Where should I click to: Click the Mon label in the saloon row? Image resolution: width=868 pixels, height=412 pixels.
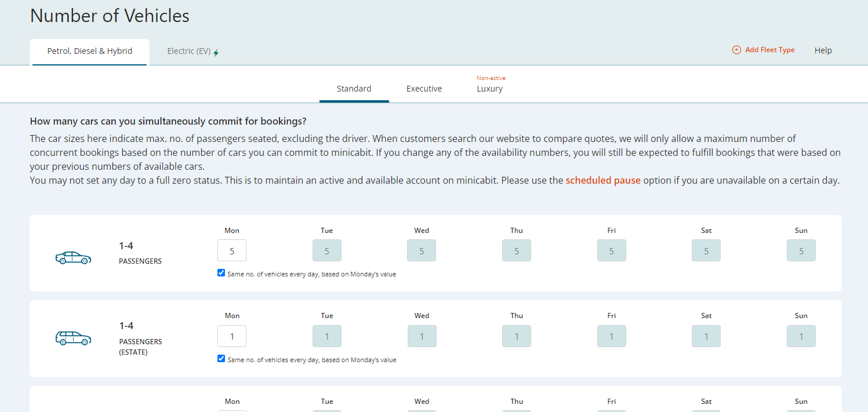coord(232,231)
